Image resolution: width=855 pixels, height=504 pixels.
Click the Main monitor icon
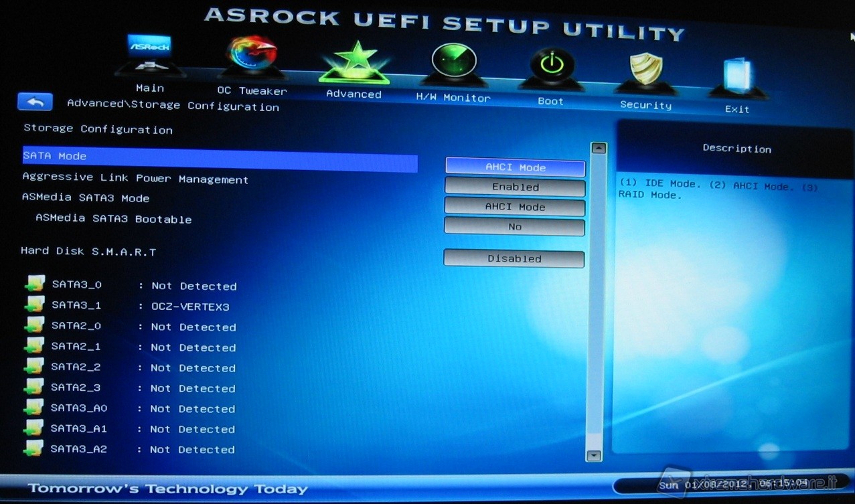point(149,55)
